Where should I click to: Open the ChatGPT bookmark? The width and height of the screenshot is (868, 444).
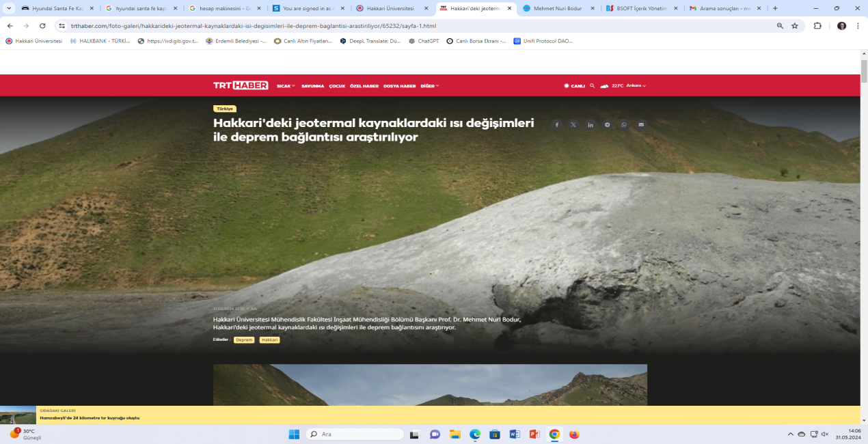coord(424,41)
